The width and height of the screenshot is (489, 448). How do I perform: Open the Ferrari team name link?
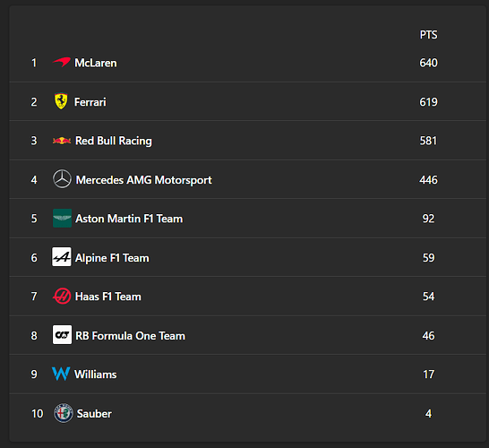pos(90,102)
